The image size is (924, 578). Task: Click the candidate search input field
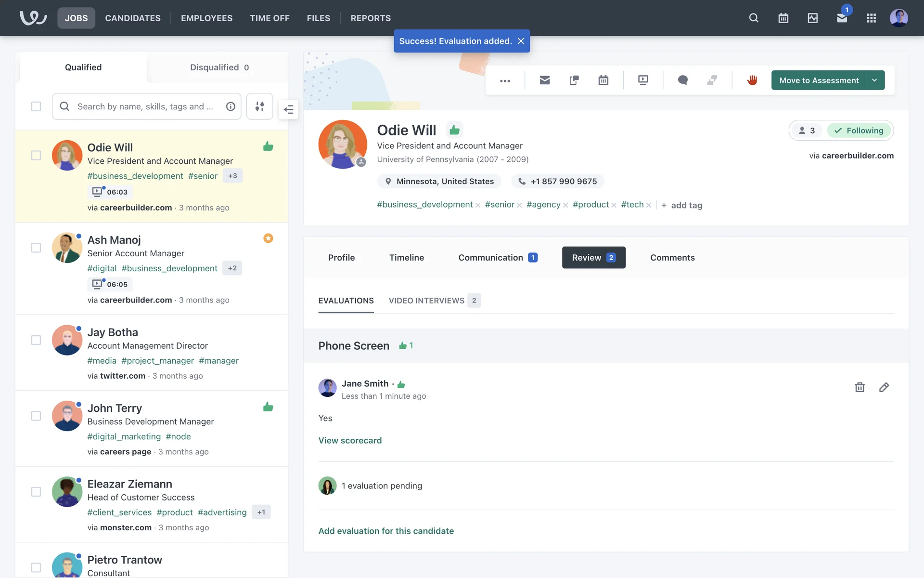(x=144, y=106)
